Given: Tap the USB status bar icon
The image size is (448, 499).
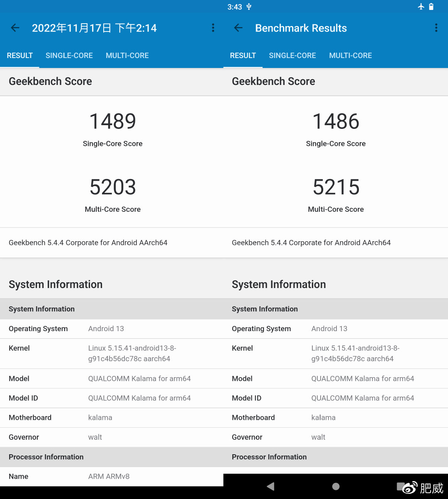Looking at the screenshot, I should 249,7.
